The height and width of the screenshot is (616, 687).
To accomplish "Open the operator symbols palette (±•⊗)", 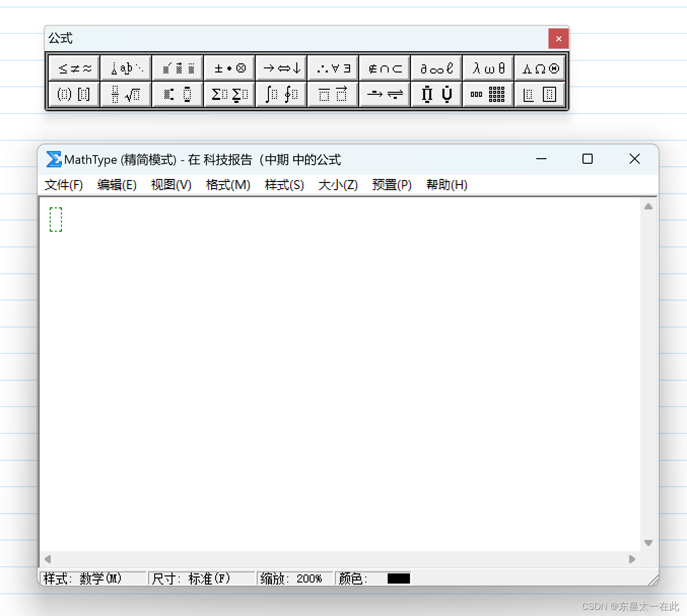I will click(230, 68).
